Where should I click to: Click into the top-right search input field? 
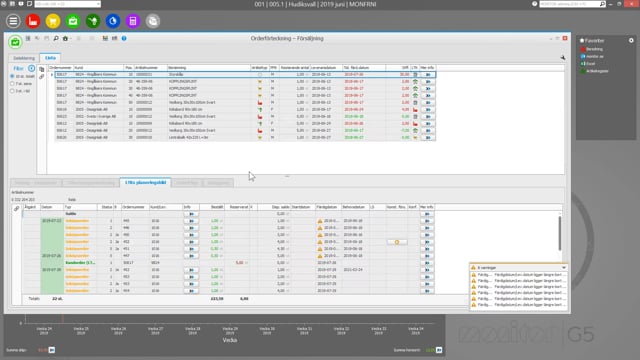click(x=569, y=4)
